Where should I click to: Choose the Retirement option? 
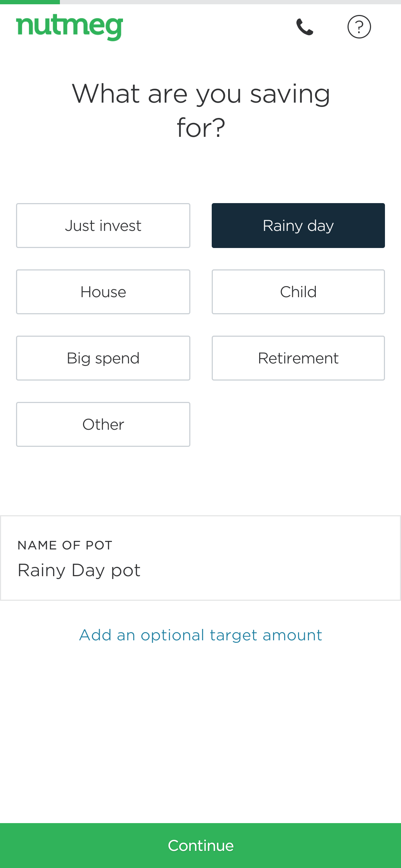[x=298, y=358]
